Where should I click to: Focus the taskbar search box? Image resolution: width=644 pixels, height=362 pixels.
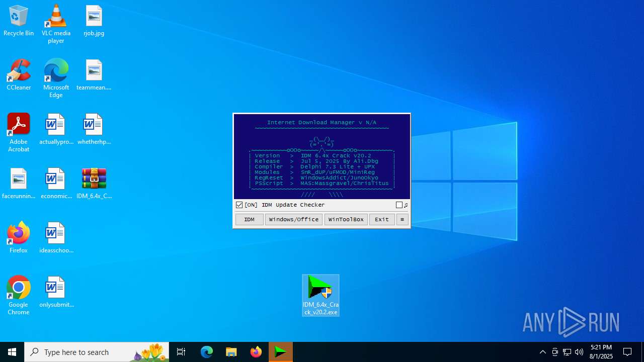coord(97,352)
